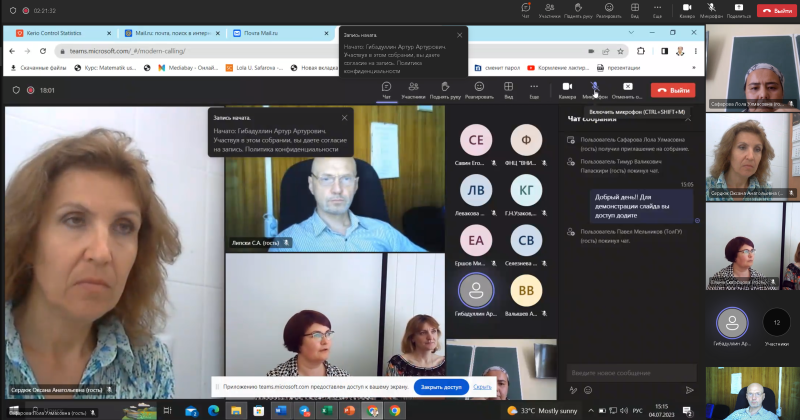Toggle the microphone in the top outer toolbar
The width and height of the screenshot is (800, 420).
(711, 10)
